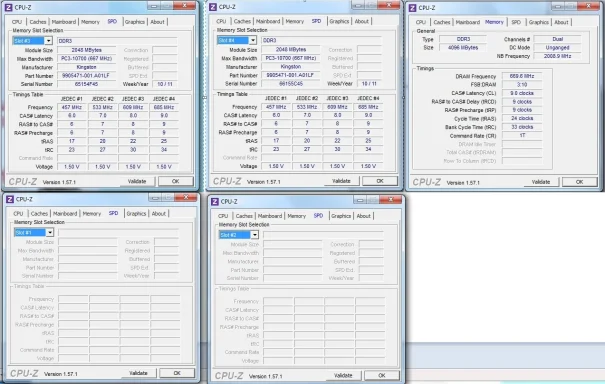Open Caches tab in Slot #1 window
The width and height of the screenshot is (605, 384).
pyautogui.click(x=39, y=214)
